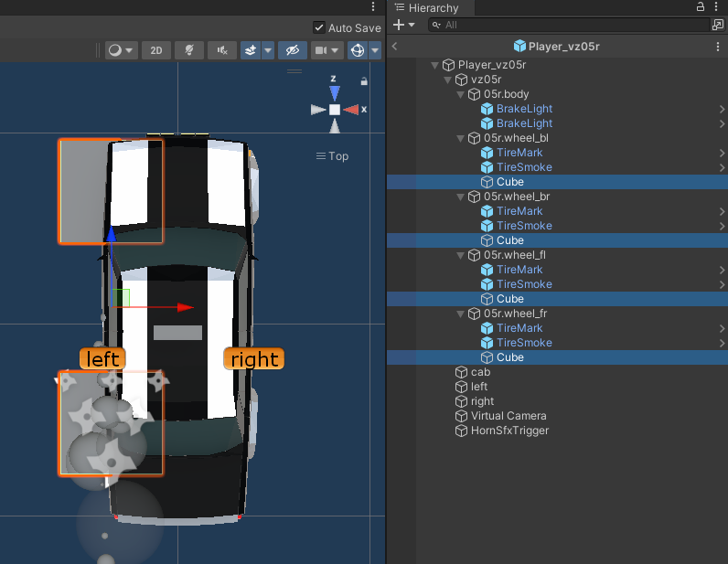The width and height of the screenshot is (728, 564).
Task: Toggle scene effects layers button
Action: pos(251,50)
